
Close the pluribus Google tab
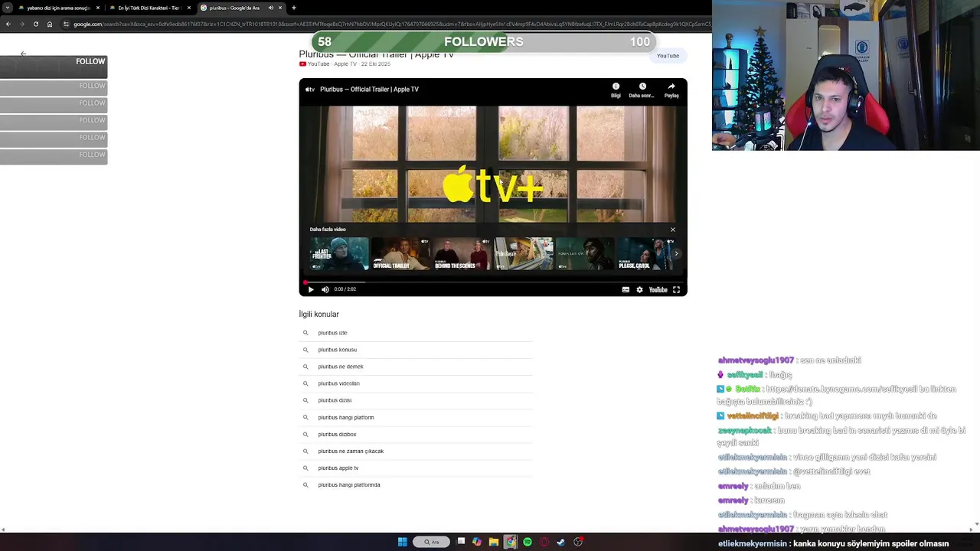tap(280, 8)
